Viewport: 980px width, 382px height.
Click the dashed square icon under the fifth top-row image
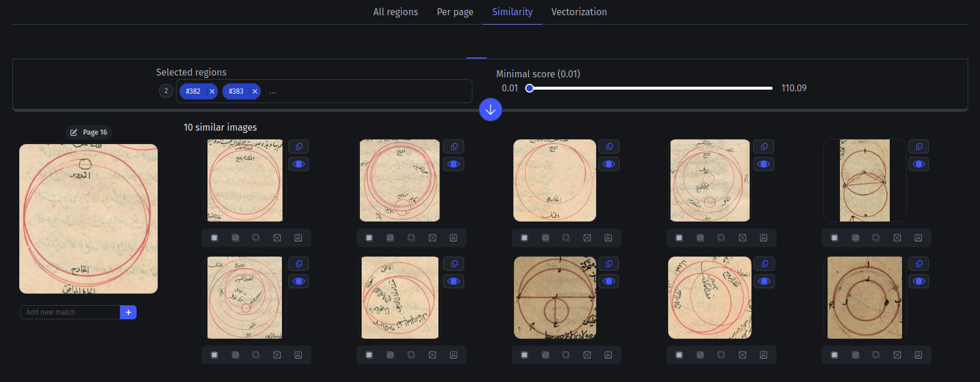876,238
